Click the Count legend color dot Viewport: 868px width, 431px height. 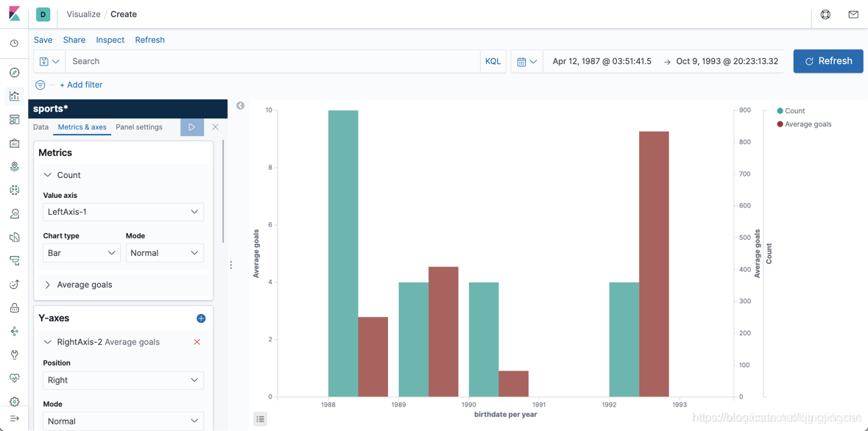pos(780,110)
